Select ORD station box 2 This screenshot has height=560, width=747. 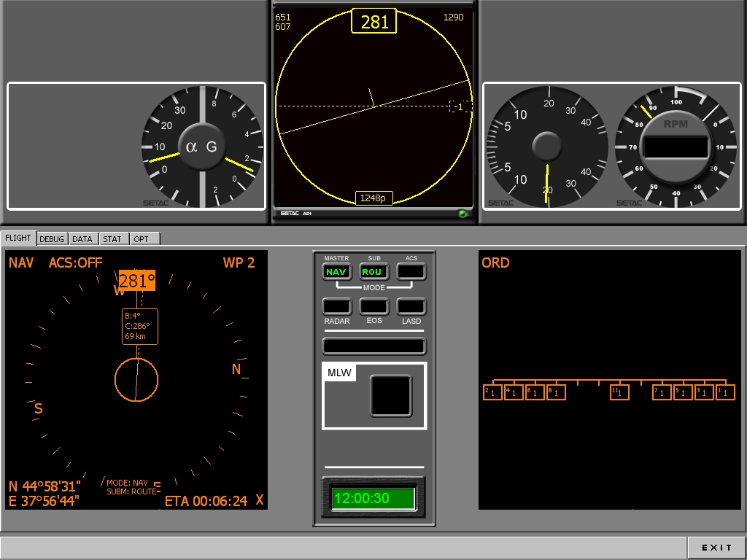click(x=492, y=392)
